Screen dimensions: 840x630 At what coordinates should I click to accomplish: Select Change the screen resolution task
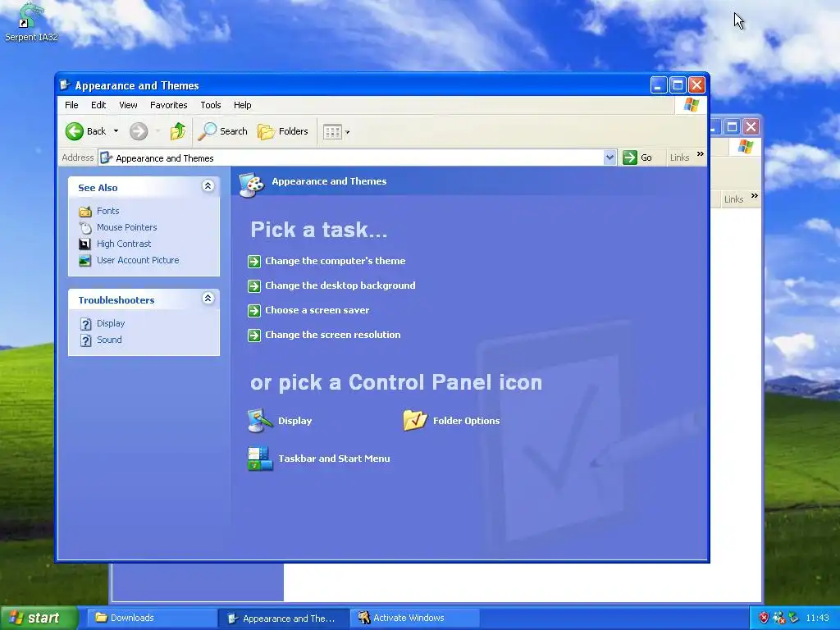(x=333, y=335)
